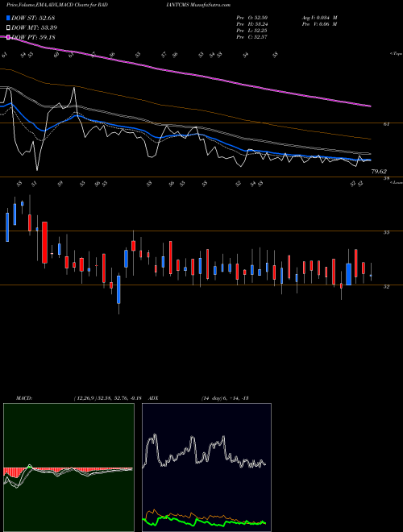Click the 'Avg V: 0.034 M' volume text
403x532 pixels.
click(x=319, y=18)
